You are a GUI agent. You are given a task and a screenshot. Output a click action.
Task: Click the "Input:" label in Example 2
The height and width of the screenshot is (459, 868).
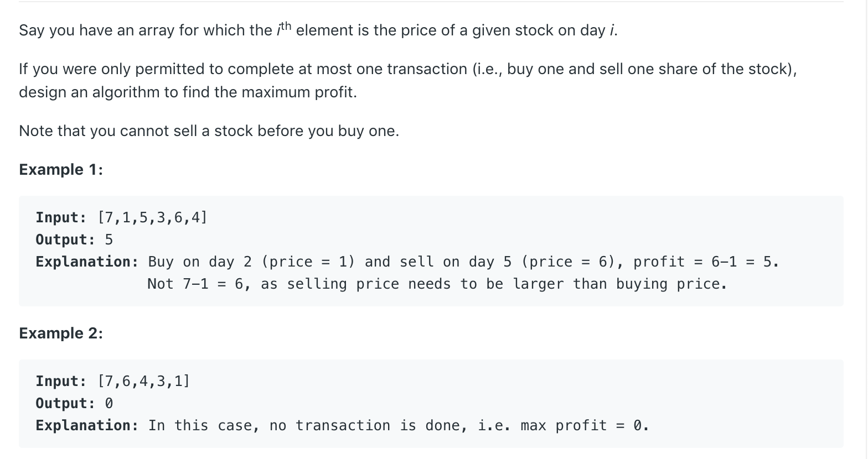coord(61,381)
